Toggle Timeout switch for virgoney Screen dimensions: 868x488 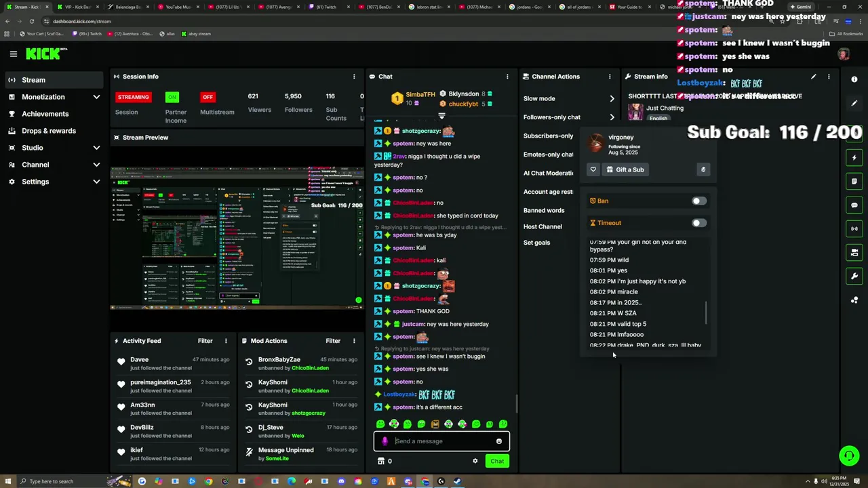tap(698, 223)
